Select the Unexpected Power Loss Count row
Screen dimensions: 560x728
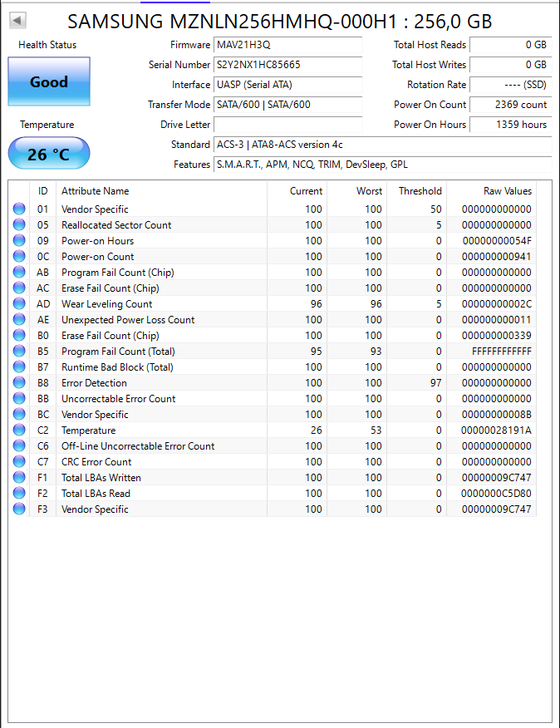[x=273, y=320]
